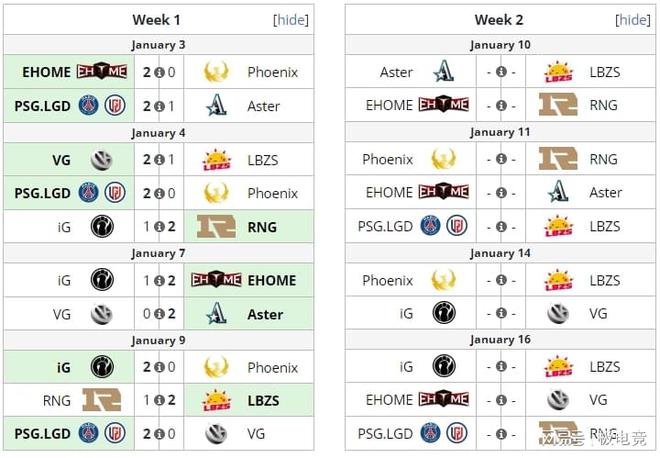Follow the Aster team link on January 10
Screen dimensions: 660x458
click(396, 72)
